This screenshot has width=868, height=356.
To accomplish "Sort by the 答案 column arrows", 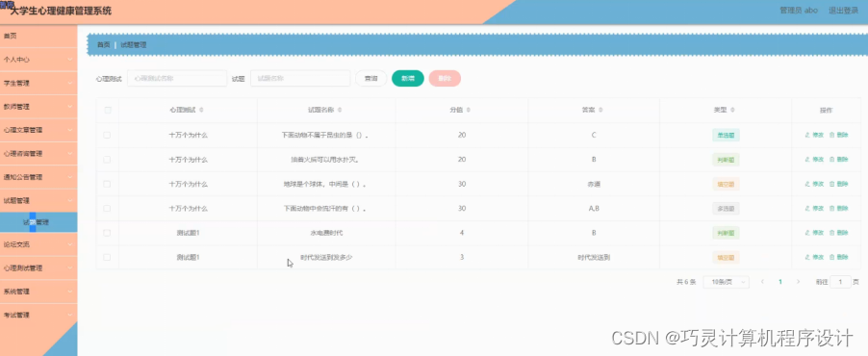I will coord(600,111).
